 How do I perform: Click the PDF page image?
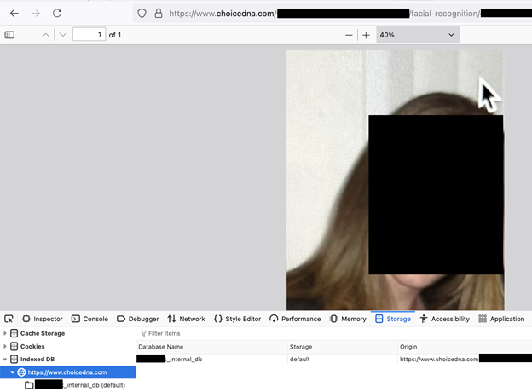396,180
